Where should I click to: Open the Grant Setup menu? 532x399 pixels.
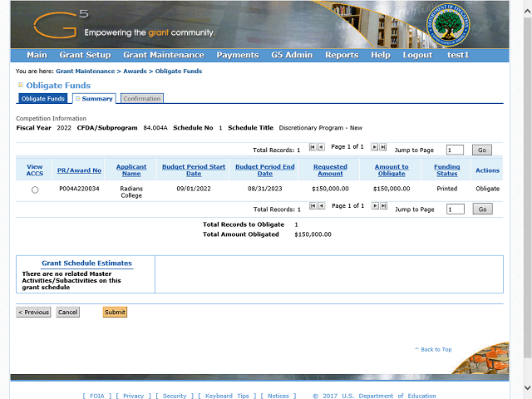[85, 55]
